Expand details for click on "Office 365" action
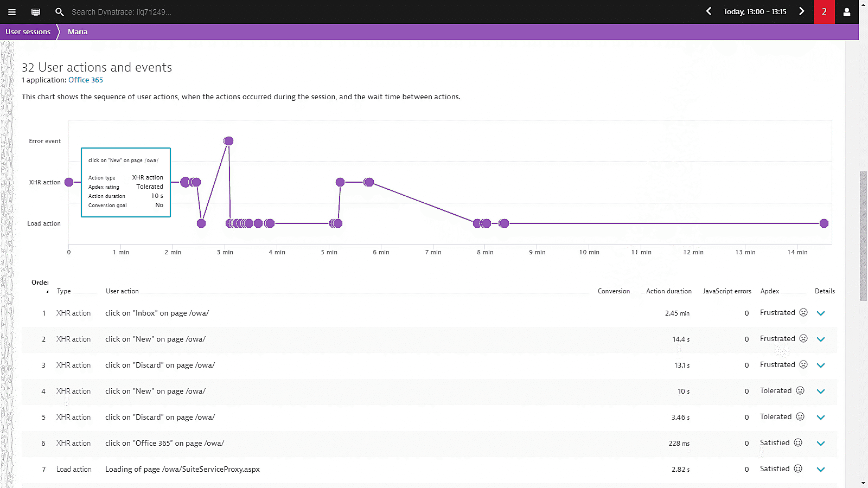The width and height of the screenshot is (868, 488). coord(821,444)
